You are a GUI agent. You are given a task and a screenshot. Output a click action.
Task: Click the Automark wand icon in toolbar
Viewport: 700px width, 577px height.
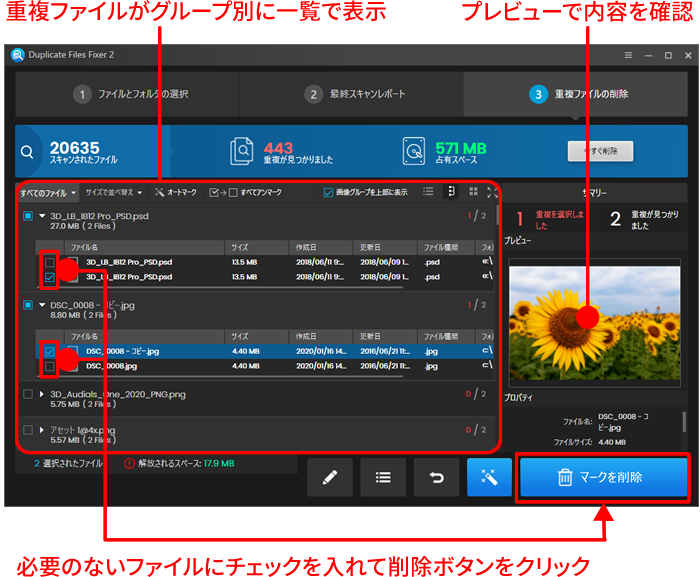coord(159,192)
